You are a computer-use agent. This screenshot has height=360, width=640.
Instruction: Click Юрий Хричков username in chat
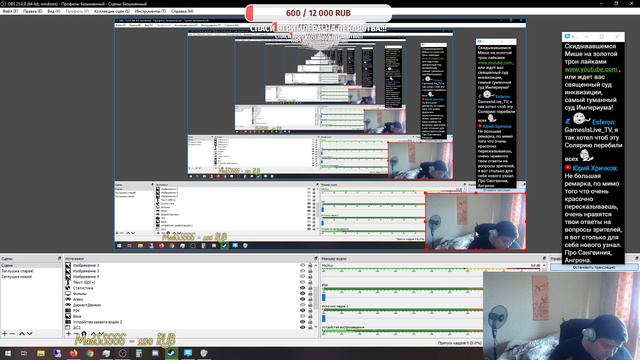pyautogui.click(x=595, y=168)
